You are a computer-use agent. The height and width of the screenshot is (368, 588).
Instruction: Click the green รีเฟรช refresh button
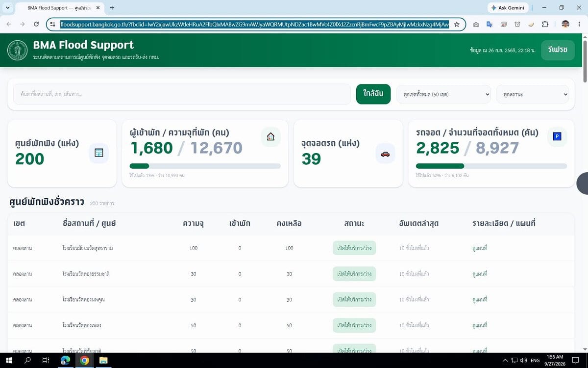tap(558, 50)
